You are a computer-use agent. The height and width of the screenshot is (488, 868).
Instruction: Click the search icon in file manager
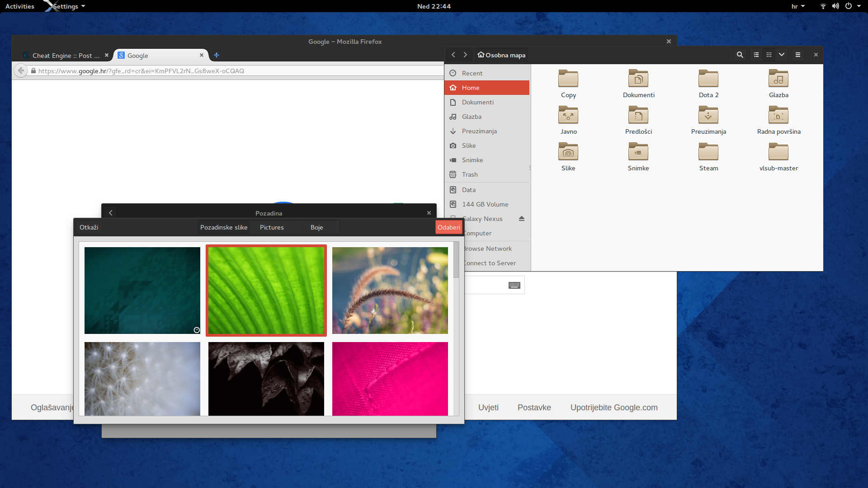(x=740, y=55)
